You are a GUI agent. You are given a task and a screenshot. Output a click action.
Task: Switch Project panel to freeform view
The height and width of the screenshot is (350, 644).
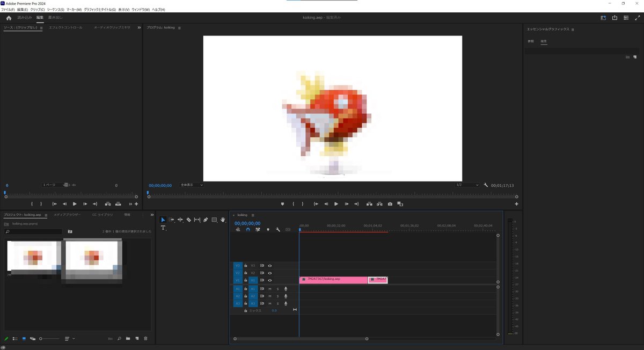[x=33, y=339]
